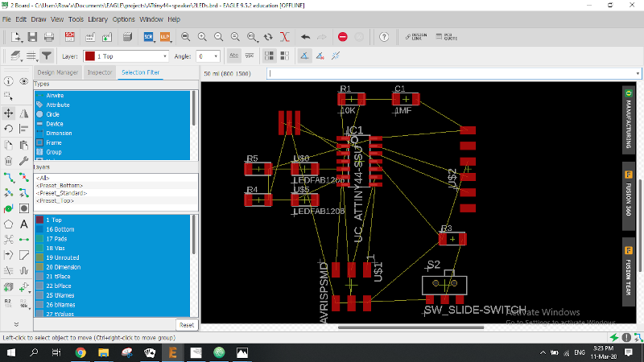Click the Save icon in toolbar
This screenshot has height=362, width=644.
pos(32,37)
